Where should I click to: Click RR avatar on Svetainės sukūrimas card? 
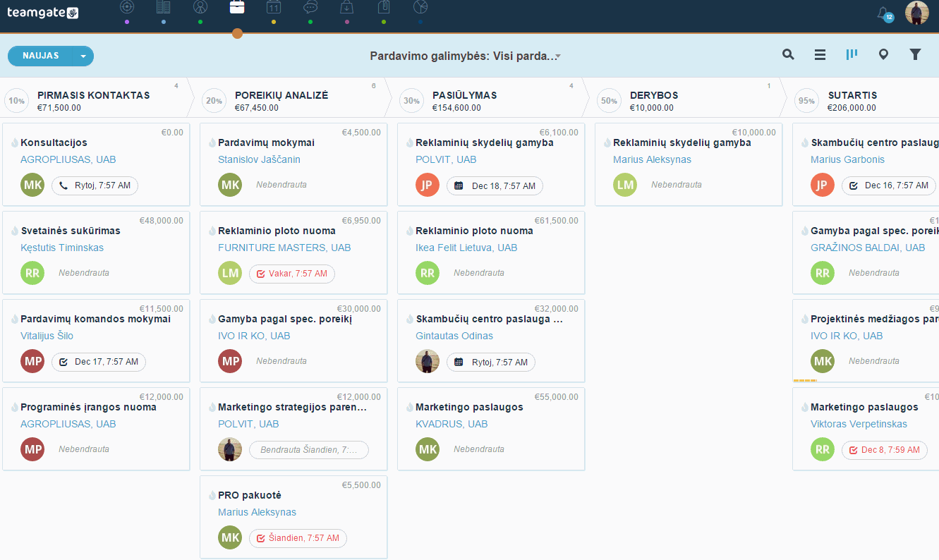click(32, 273)
